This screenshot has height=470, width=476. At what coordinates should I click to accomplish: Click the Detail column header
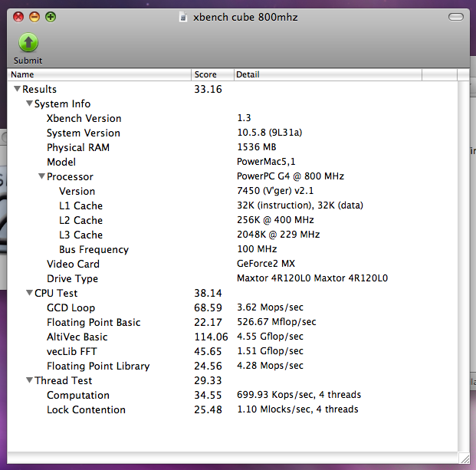coord(328,74)
